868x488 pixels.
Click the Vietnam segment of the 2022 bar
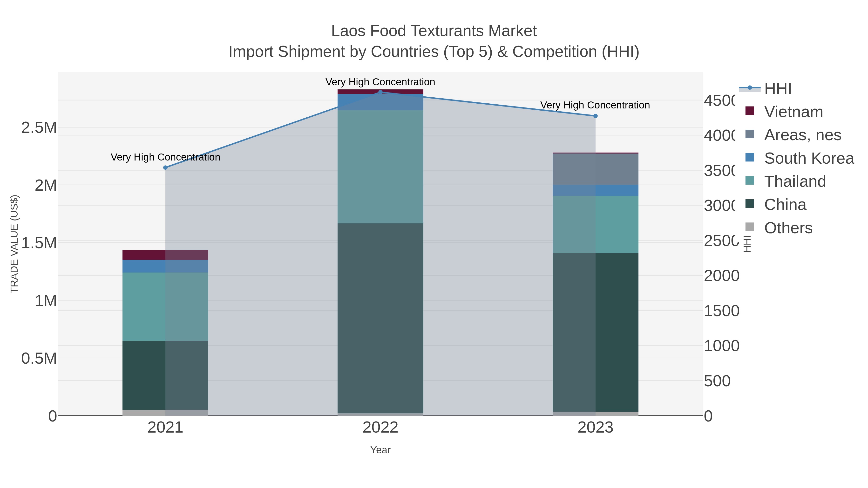pyautogui.click(x=380, y=92)
